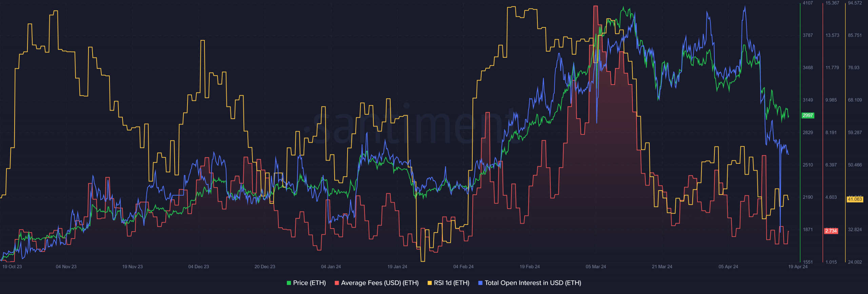868x294 pixels.
Task: Click the 3468 price axis value
Action: 808,68
